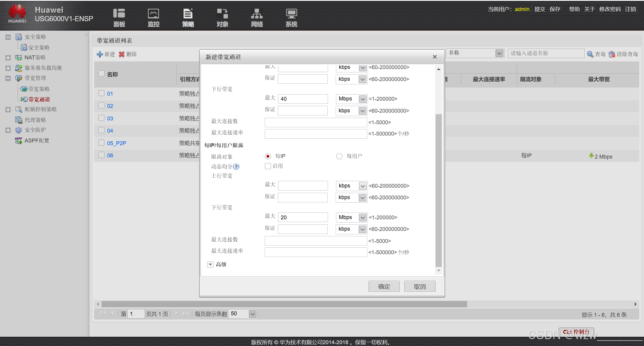Click the 取消 cancel button

(x=419, y=286)
